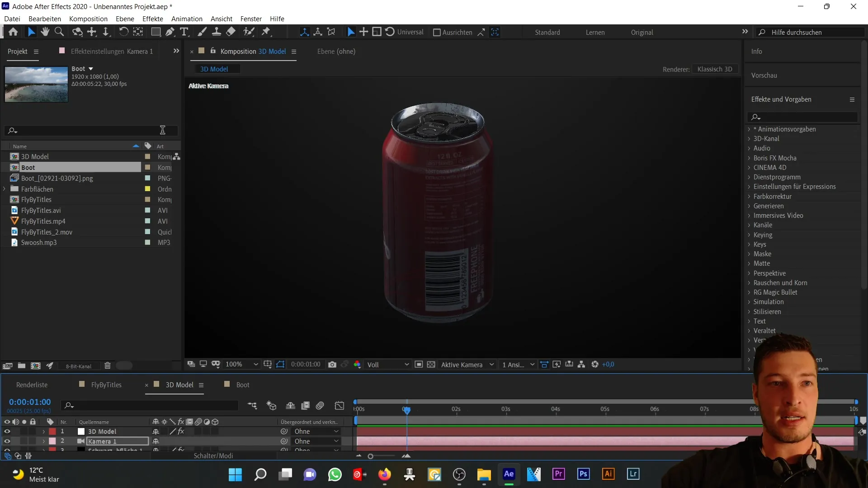Screen dimensions: 868x488
Task: Toggle transparency grid icon in viewer
Action: [431, 365]
